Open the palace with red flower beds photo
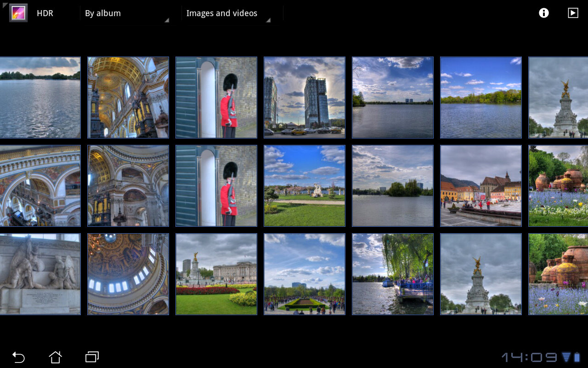 216,274
